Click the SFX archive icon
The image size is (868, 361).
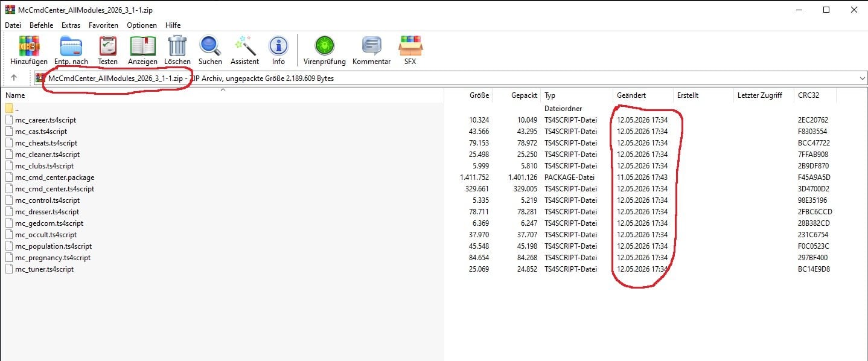410,46
